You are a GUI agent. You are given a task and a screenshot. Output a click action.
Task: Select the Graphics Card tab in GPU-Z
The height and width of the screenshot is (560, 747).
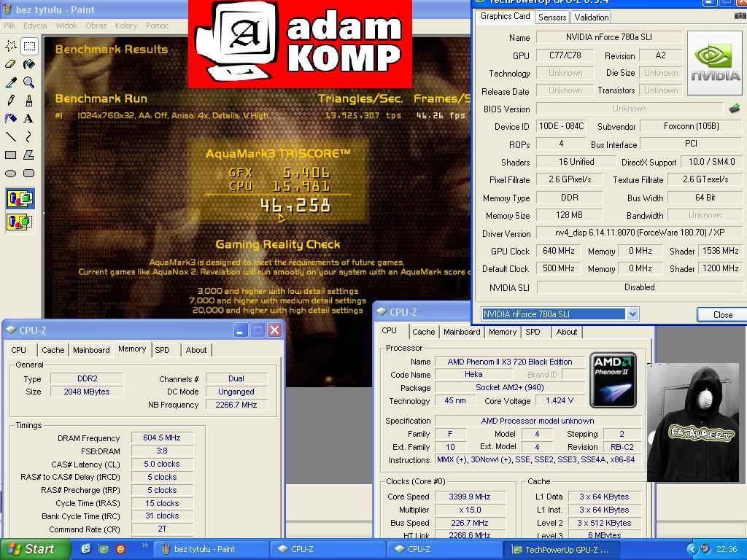pos(505,16)
